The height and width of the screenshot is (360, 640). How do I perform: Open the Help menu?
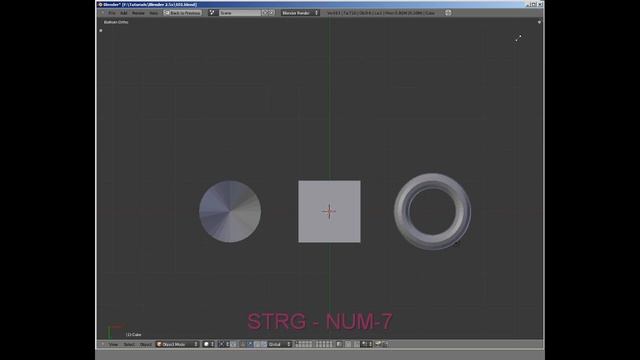tap(153, 13)
